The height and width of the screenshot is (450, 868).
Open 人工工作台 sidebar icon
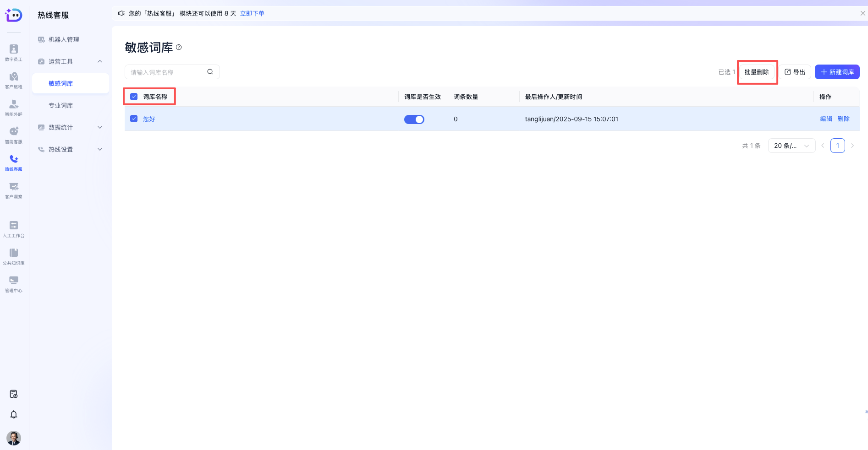click(x=14, y=228)
